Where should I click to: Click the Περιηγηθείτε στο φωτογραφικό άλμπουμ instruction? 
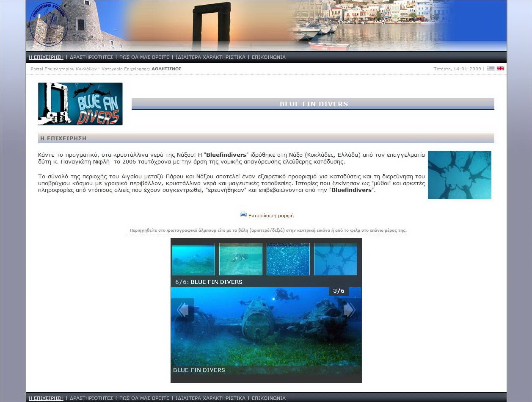tap(268, 230)
